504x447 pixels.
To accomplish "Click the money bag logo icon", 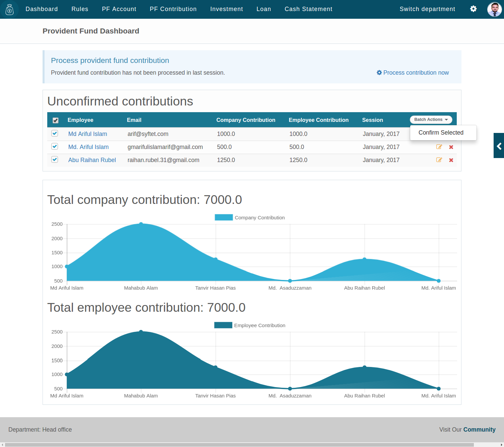I will [x=10, y=10].
